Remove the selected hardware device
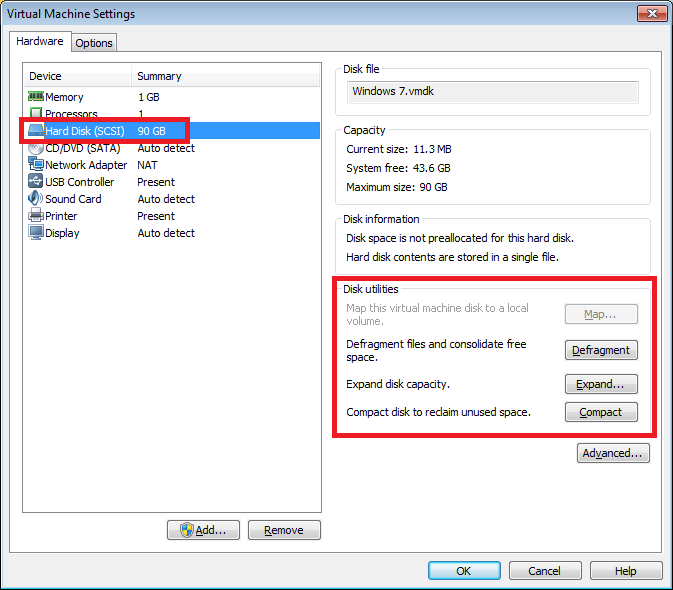 click(x=284, y=530)
